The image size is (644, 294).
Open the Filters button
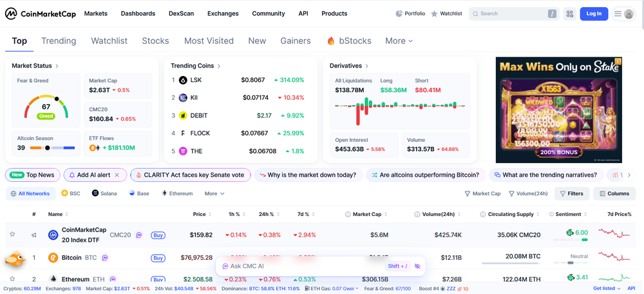(572, 193)
